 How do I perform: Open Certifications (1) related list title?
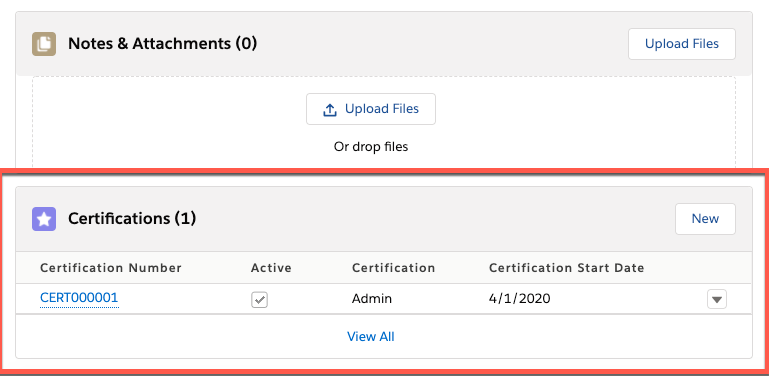(132, 219)
